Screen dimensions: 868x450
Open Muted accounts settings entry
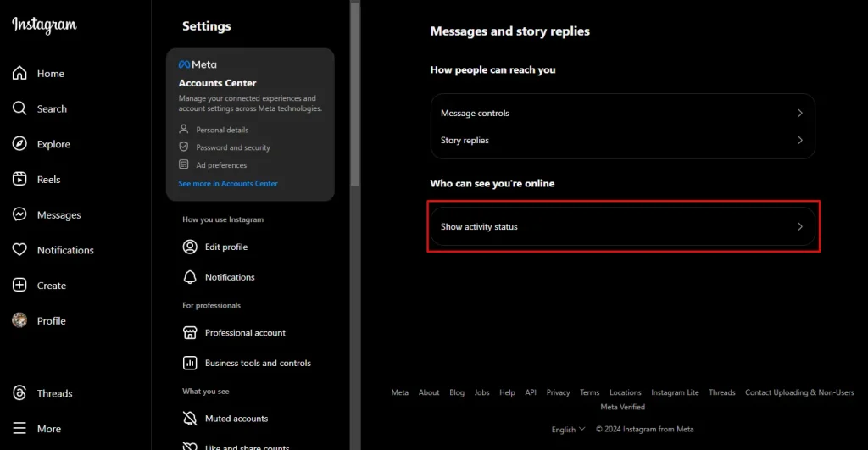point(250,419)
